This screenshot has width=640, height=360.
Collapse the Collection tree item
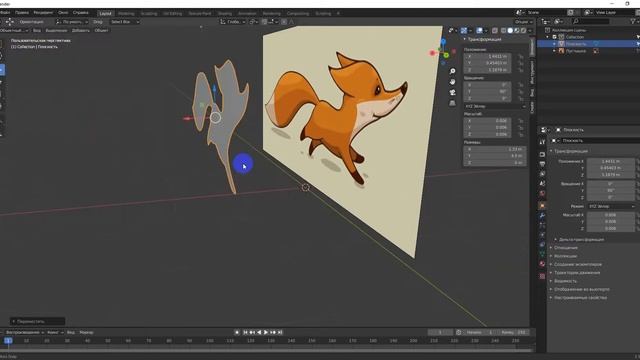[x=548, y=37]
